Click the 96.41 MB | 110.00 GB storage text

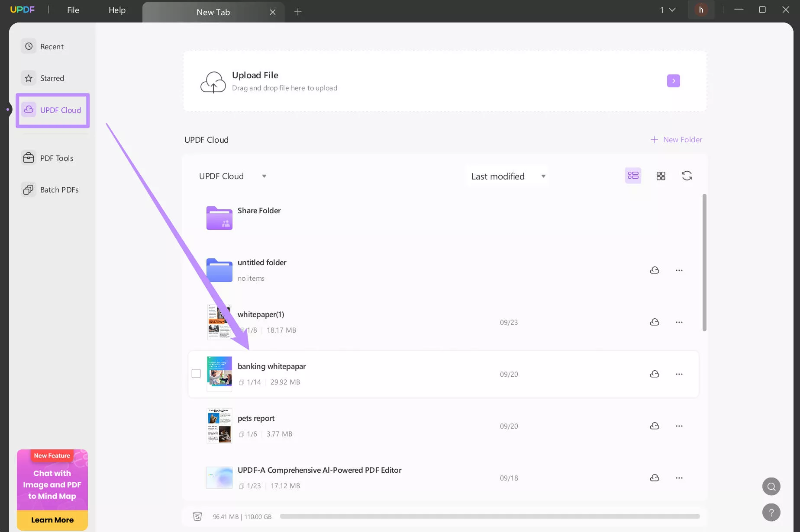pyautogui.click(x=242, y=516)
